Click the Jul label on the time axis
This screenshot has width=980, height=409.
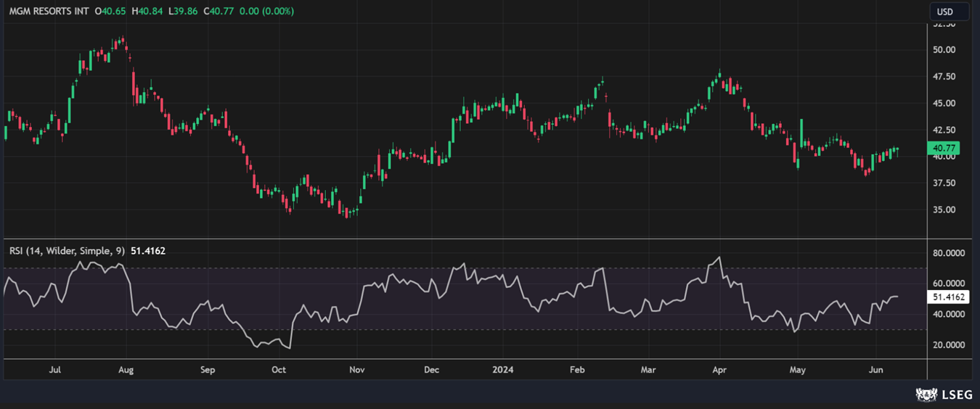click(x=54, y=370)
